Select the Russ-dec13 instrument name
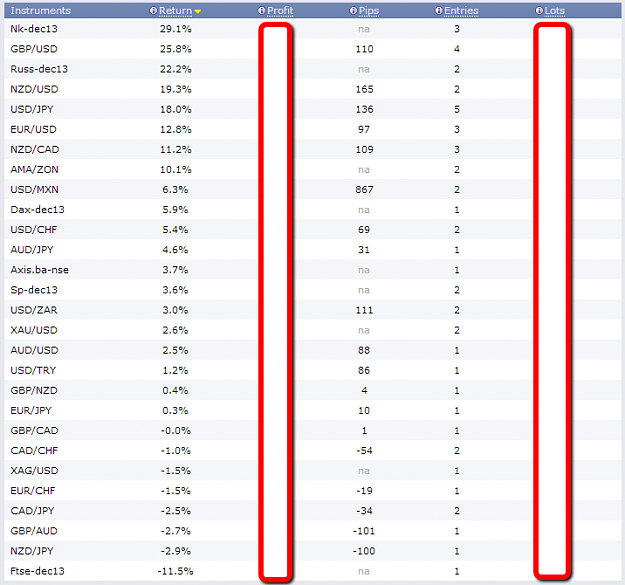The image size is (625, 585). pos(39,69)
